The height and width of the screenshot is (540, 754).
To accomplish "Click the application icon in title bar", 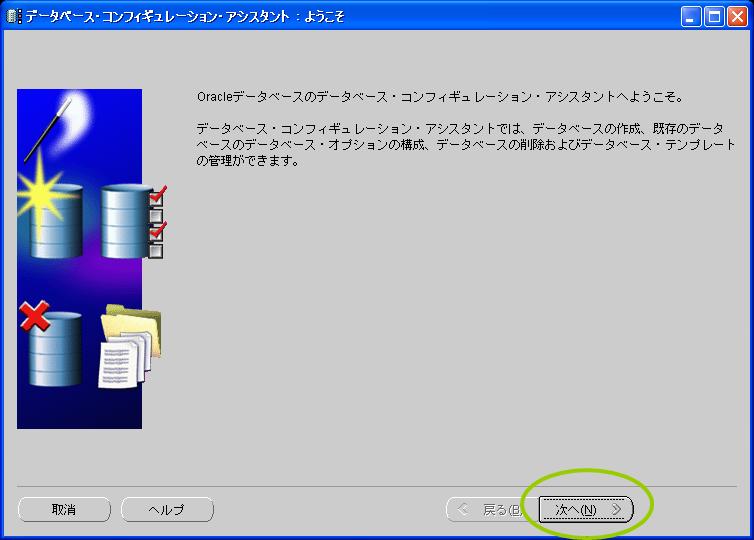I will (13, 16).
